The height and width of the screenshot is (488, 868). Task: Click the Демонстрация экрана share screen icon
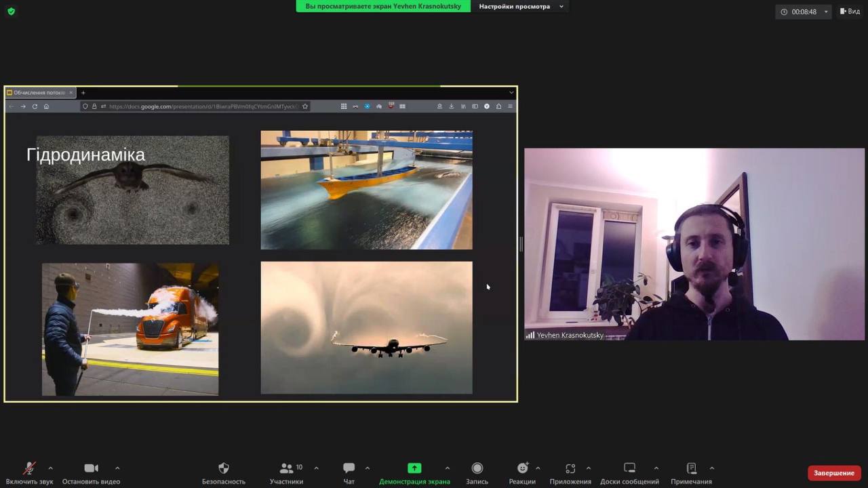pyautogui.click(x=414, y=468)
